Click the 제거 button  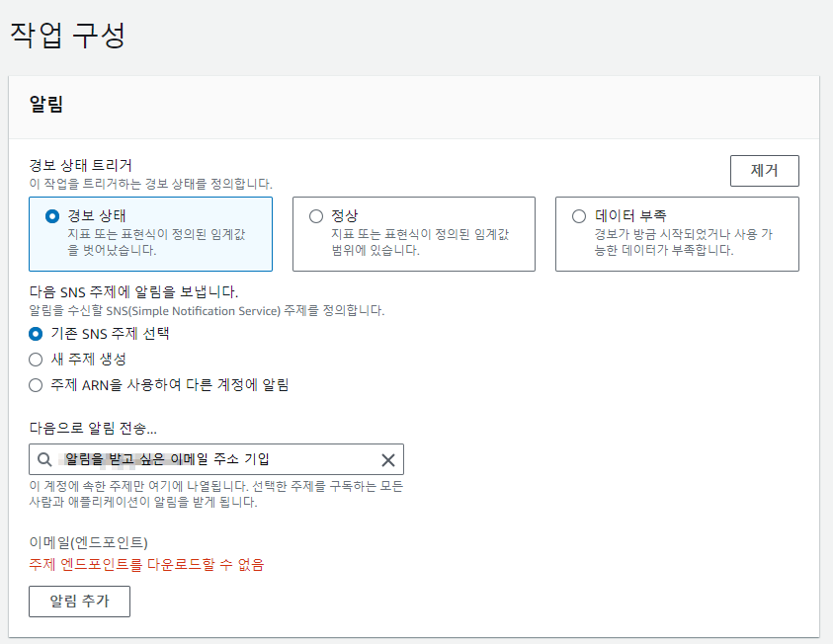(765, 171)
